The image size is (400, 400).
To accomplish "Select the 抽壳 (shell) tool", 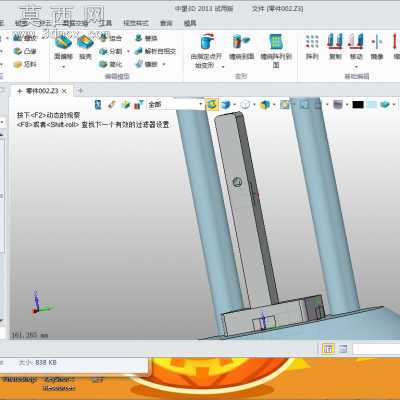I will pyautogui.click(x=85, y=46).
